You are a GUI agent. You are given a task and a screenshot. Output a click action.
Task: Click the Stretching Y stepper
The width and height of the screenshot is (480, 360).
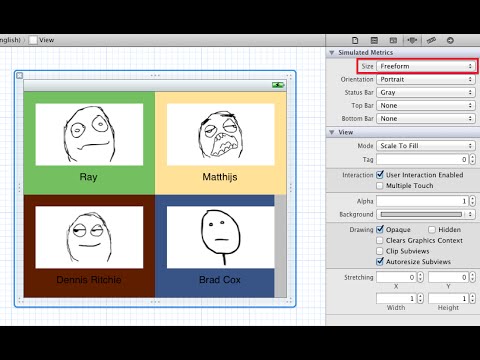472,277
